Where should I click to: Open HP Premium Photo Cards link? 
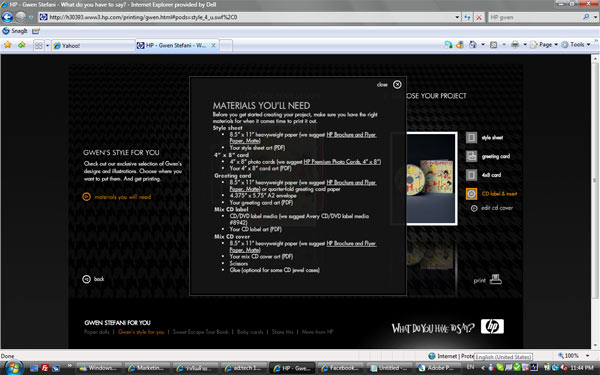coord(342,162)
